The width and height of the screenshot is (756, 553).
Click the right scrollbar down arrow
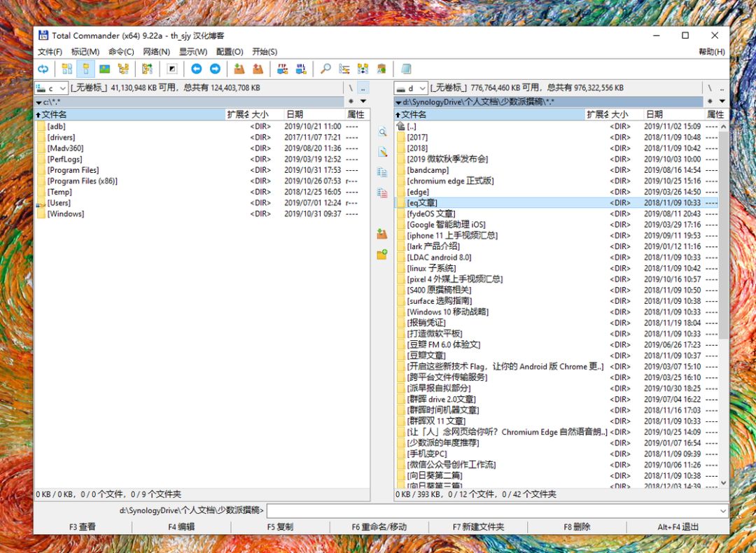(x=723, y=482)
